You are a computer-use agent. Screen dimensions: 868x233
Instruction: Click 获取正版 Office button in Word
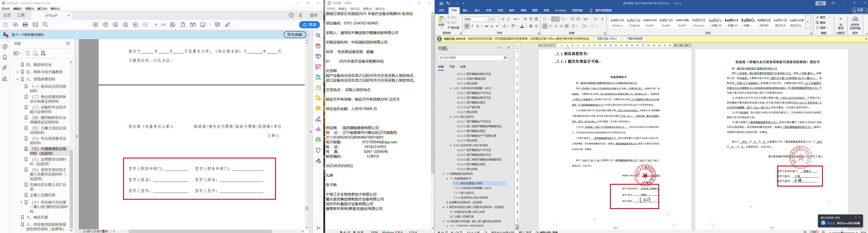click(x=607, y=39)
